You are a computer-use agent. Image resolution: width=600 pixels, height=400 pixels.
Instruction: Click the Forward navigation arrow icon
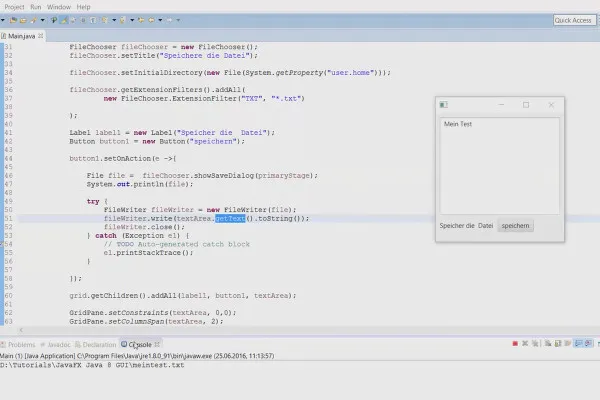pyautogui.click(x=170, y=20)
